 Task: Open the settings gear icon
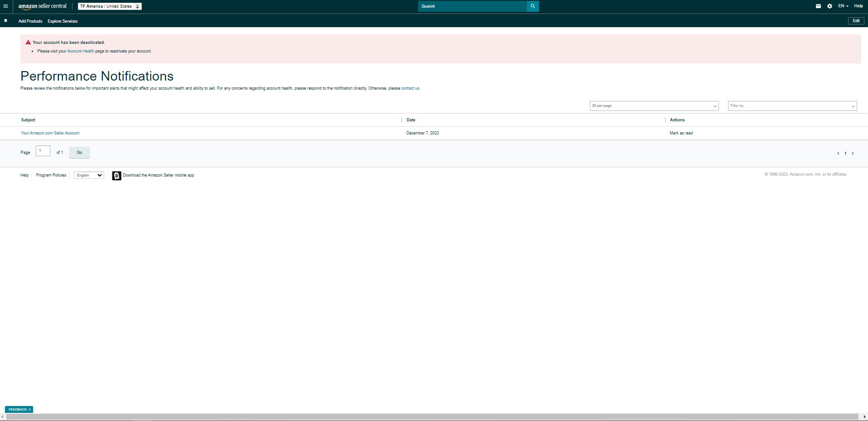(x=829, y=6)
